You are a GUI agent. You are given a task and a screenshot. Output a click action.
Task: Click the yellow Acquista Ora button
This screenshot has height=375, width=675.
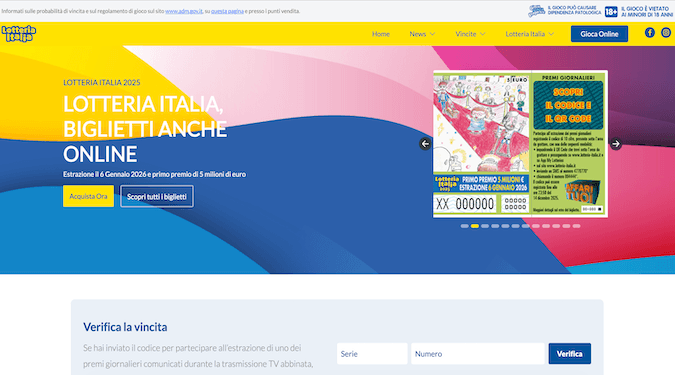pyautogui.click(x=88, y=196)
